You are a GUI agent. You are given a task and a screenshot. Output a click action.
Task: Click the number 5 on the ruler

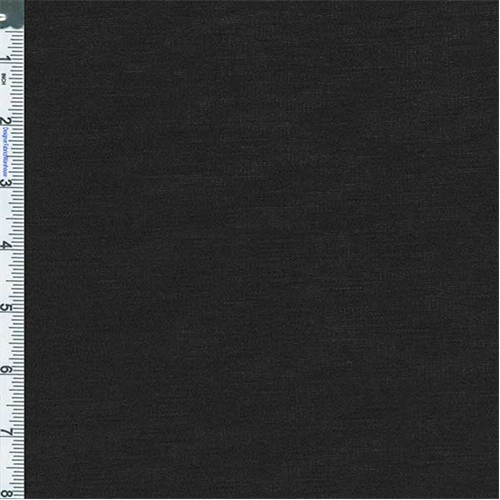[6, 307]
